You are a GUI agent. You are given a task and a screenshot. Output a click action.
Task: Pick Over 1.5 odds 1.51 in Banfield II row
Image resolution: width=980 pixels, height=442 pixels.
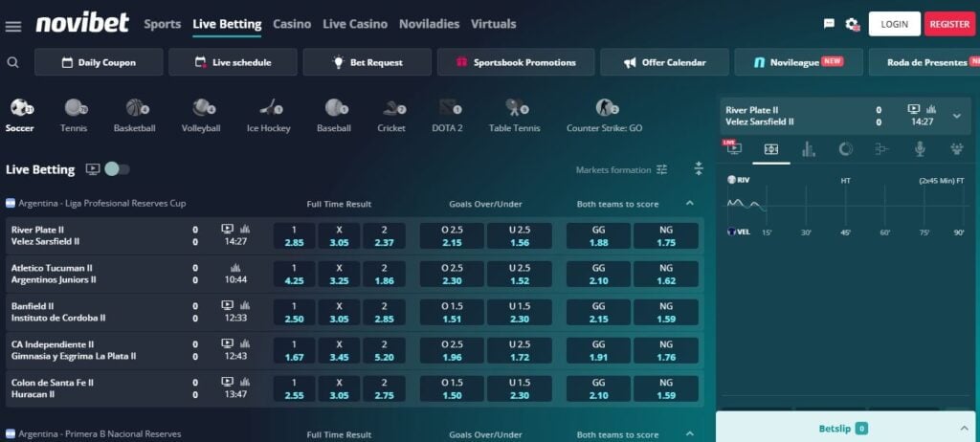pyautogui.click(x=452, y=312)
